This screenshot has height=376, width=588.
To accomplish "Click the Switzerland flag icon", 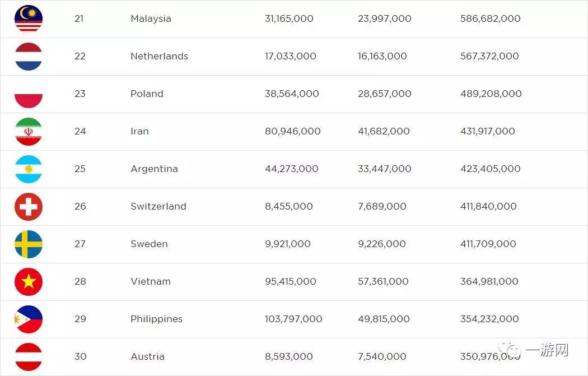I will click(x=29, y=206).
